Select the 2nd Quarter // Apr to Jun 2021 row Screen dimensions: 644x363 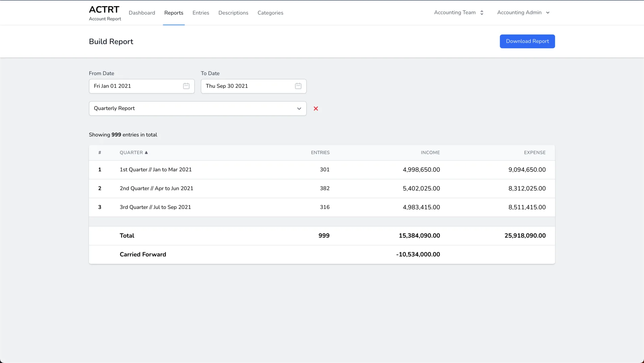coord(322,189)
